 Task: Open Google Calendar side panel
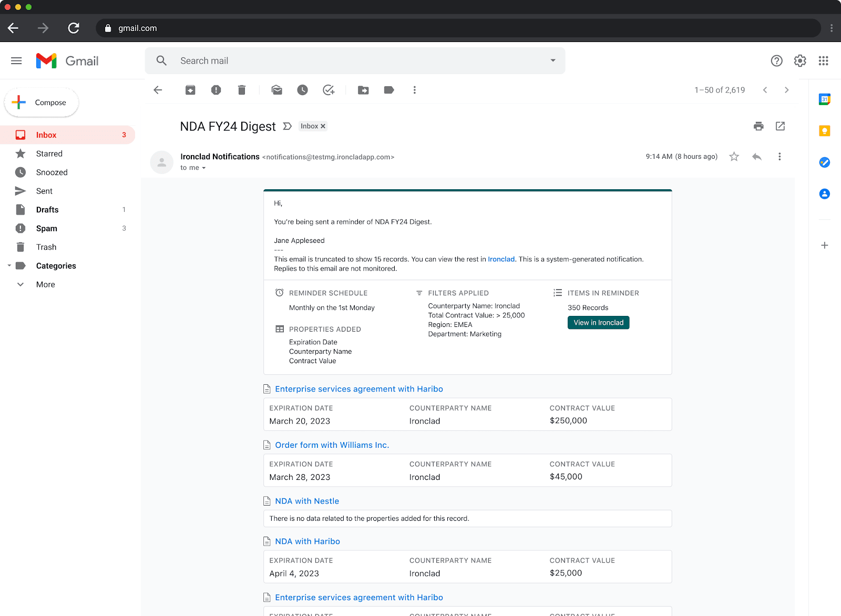pyautogui.click(x=825, y=99)
